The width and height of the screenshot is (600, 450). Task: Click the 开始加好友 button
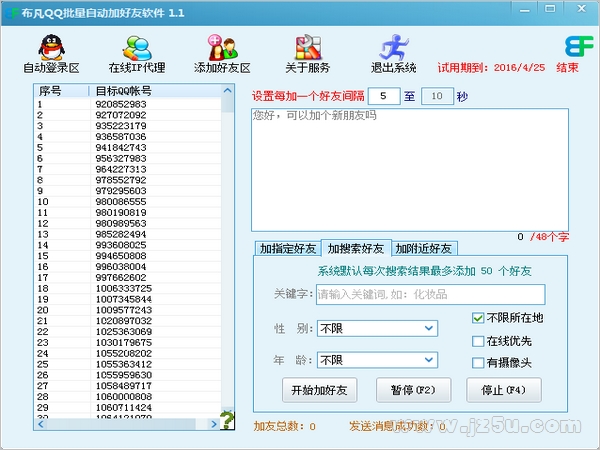(320, 390)
